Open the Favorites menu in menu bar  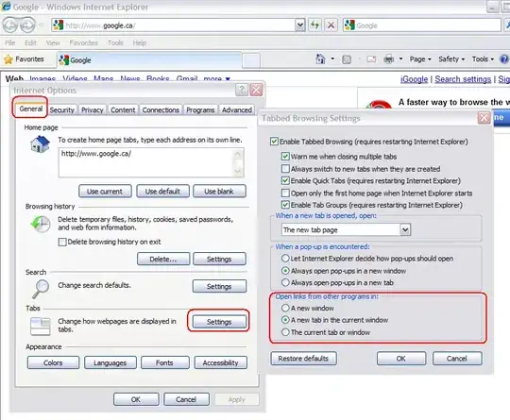[x=84, y=42]
